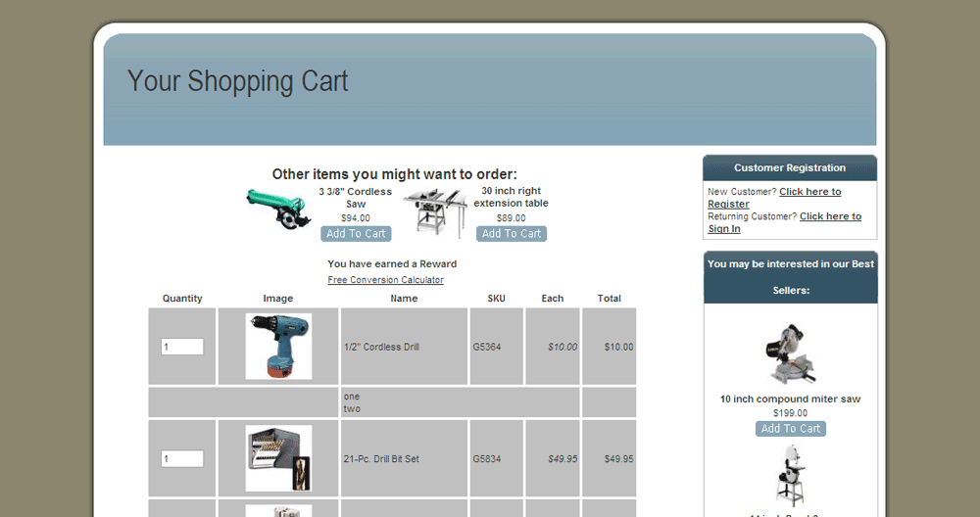Click the Customer Registration panel header

point(790,168)
